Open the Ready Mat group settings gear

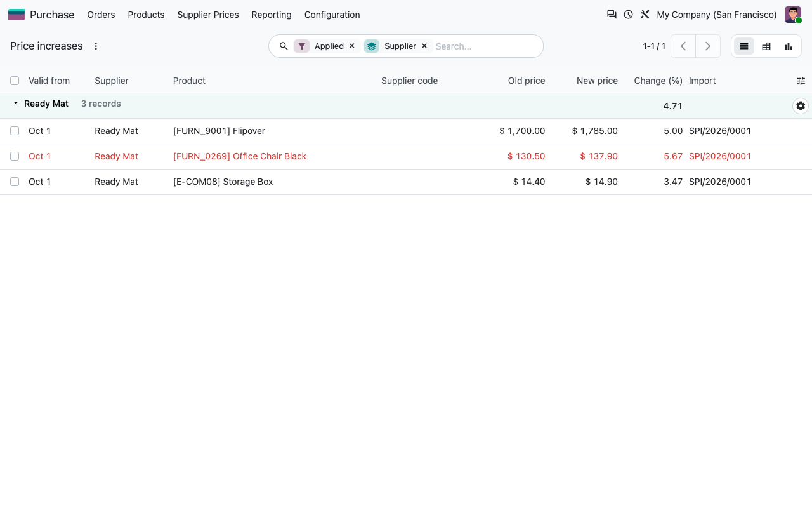(x=801, y=106)
